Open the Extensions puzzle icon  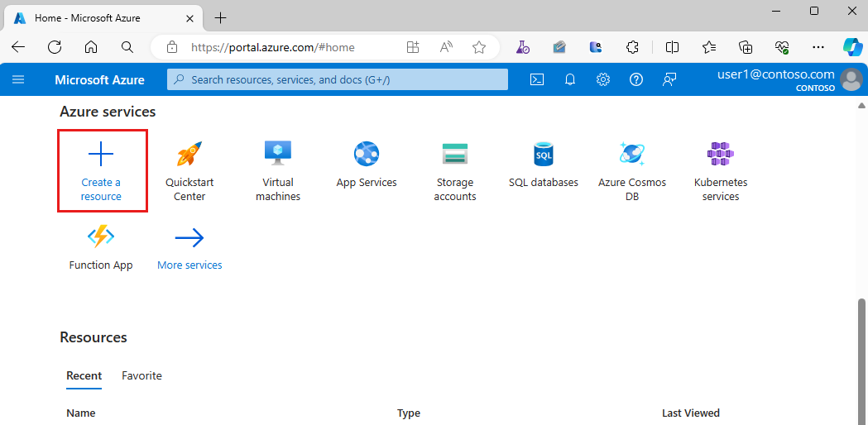point(632,47)
